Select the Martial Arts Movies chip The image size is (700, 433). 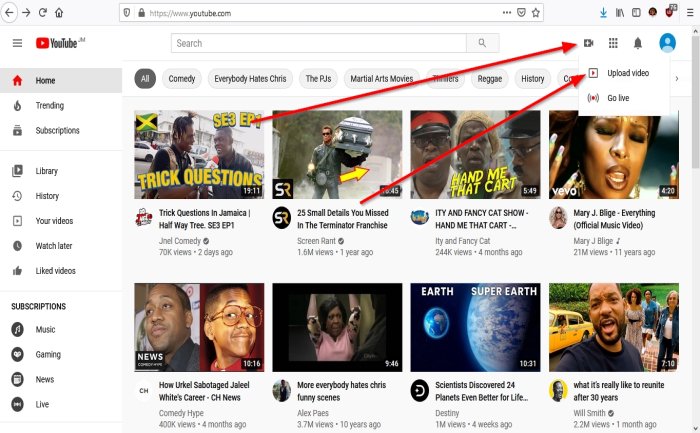tap(382, 79)
